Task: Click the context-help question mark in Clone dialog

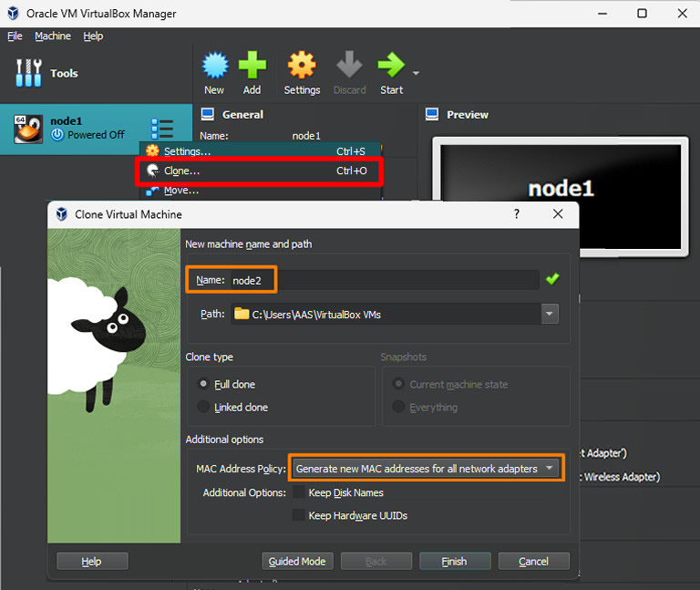Action: click(517, 214)
